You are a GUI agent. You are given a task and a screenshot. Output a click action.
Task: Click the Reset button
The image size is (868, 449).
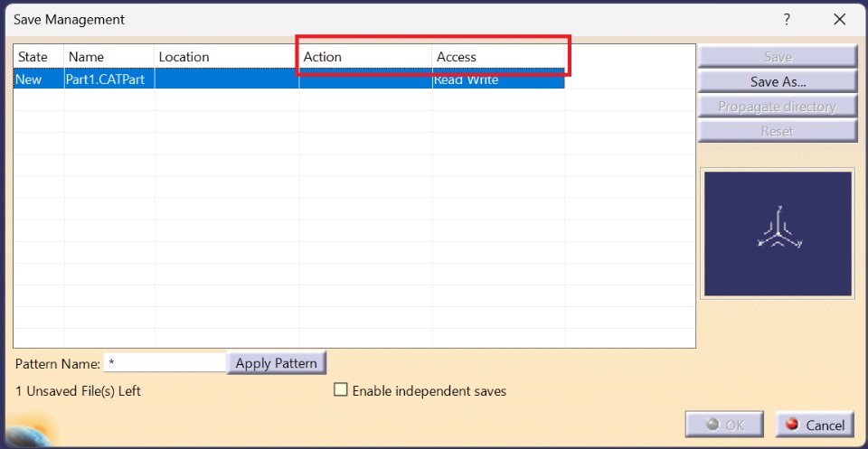tap(777, 131)
